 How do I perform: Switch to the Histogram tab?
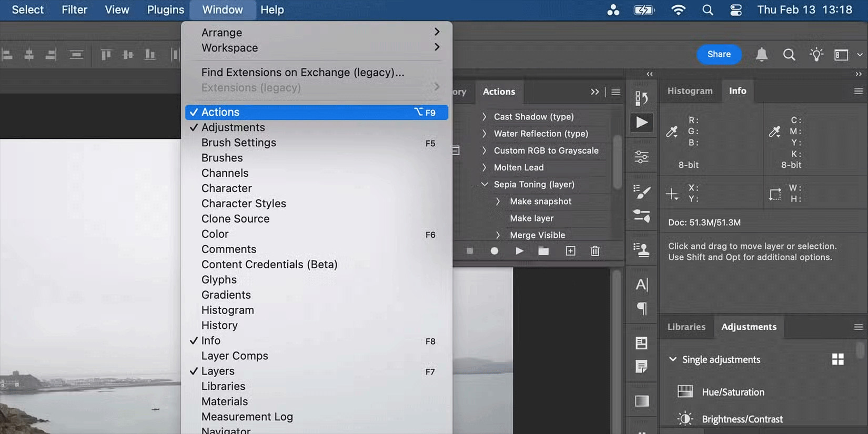coord(690,91)
